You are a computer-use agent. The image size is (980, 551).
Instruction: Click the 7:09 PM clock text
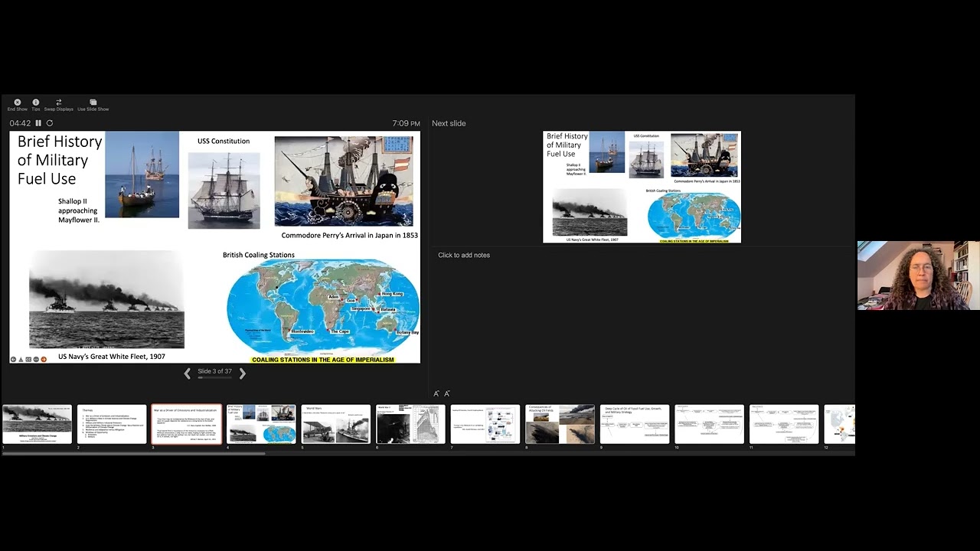[406, 123]
